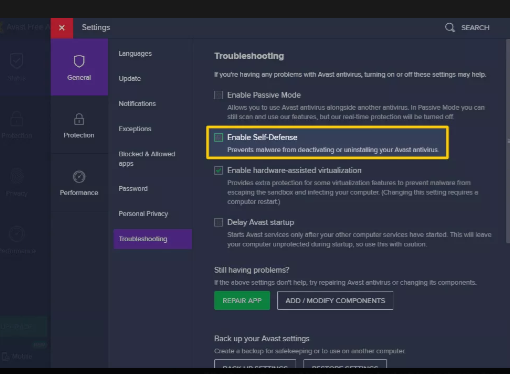510x374 pixels.
Task: Click the dimmed Performance gauge in main window
Action: pos(17,233)
